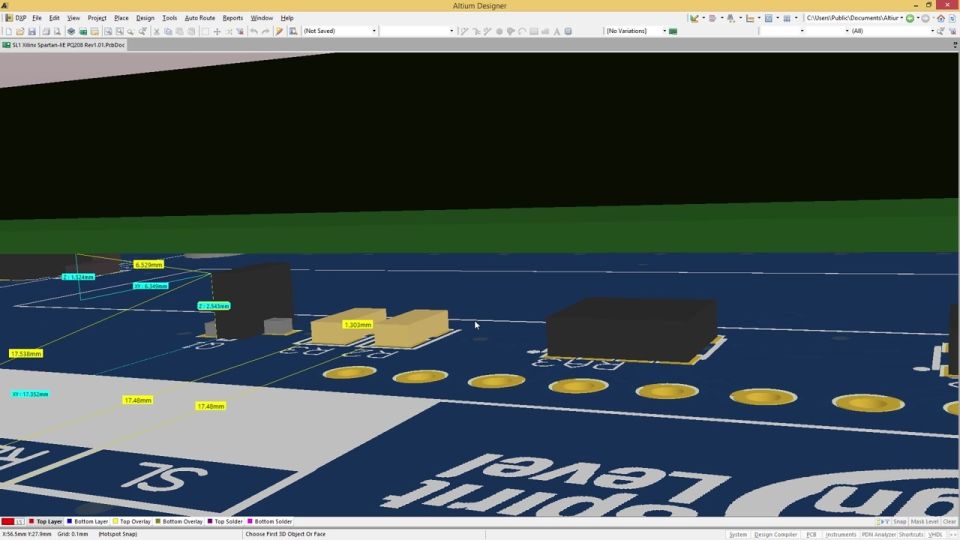Click the green PCB panel icon

coord(83,31)
